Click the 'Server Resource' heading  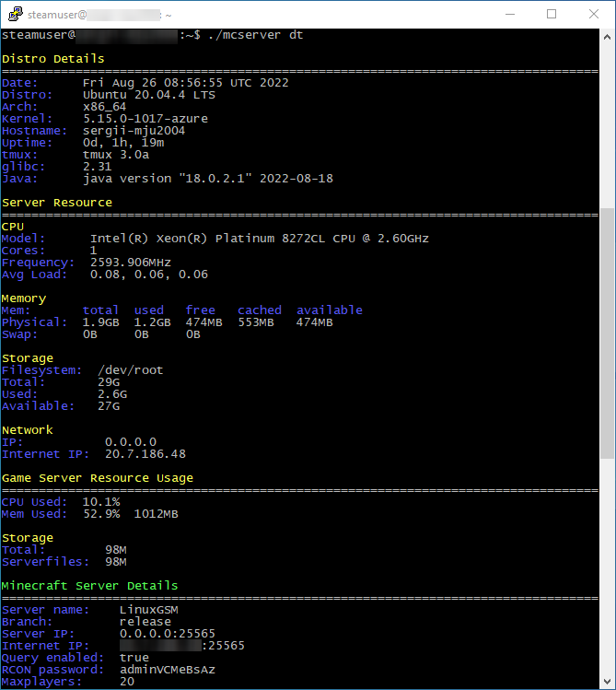[x=57, y=203]
